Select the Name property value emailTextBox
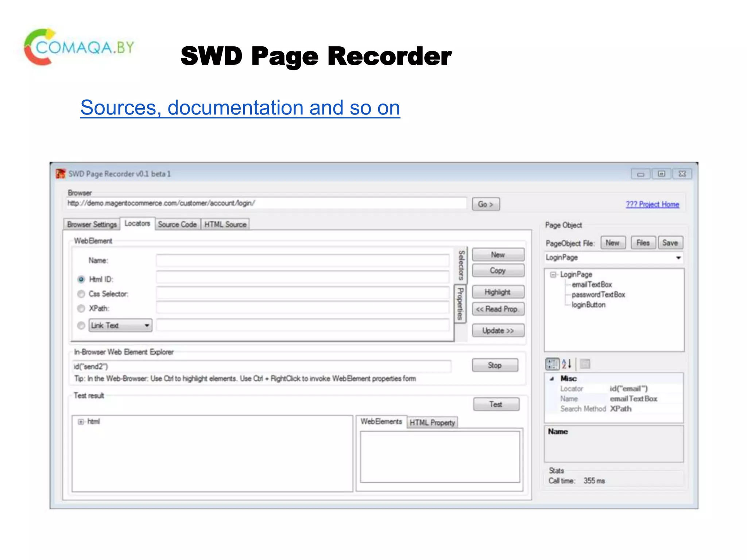The image size is (747, 560). pos(634,399)
